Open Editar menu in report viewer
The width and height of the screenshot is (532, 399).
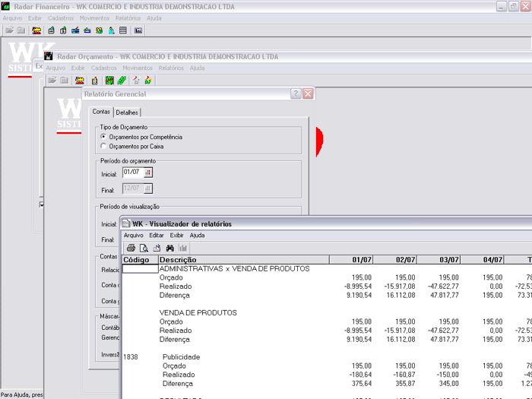(x=156, y=236)
